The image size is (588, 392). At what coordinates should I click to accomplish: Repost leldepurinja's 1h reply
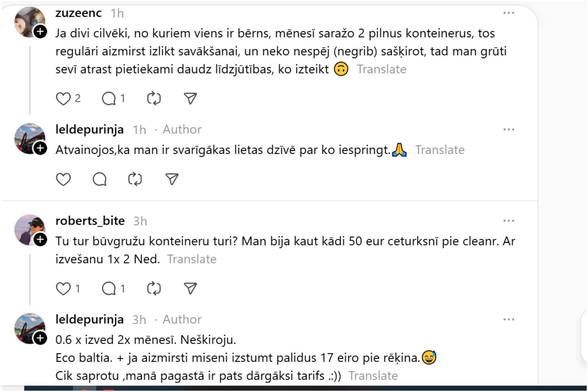tap(135, 179)
